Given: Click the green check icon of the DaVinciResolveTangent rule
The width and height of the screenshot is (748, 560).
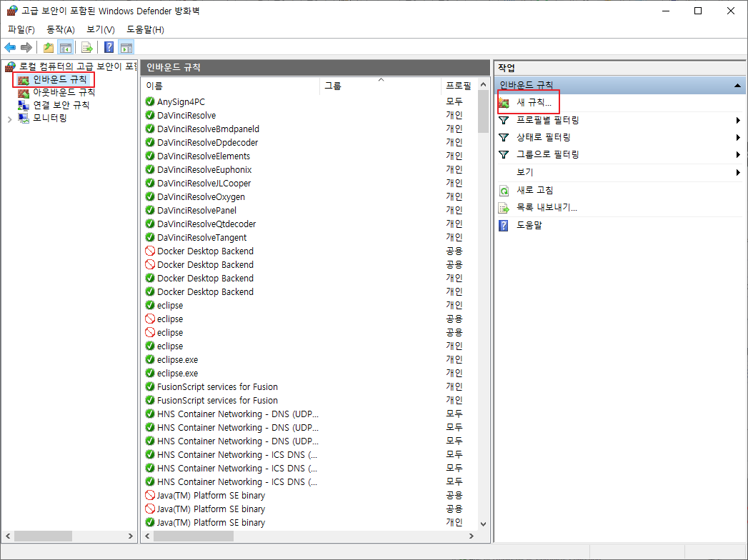Looking at the screenshot, I should coord(150,237).
